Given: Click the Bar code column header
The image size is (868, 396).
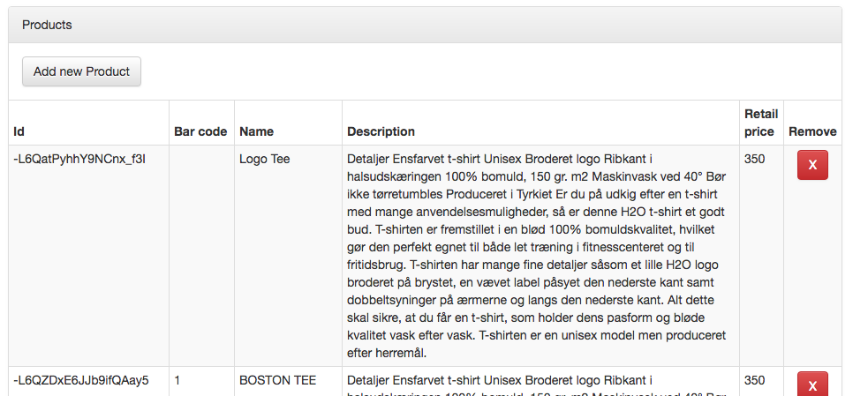Looking at the screenshot, I should (200, 131).
